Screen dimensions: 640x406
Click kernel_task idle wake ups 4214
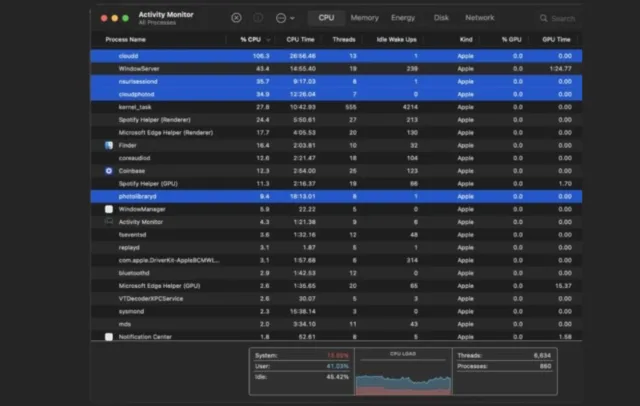[x=410, y=107]
